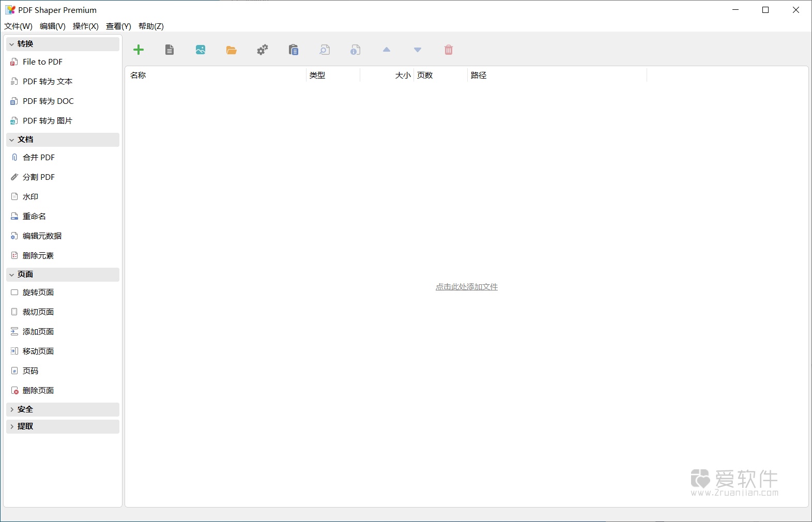Image resolution: width=812 pixels, height=522 pixels.
Task: Sort by the 路径 column header
Action: click(557, 75)
